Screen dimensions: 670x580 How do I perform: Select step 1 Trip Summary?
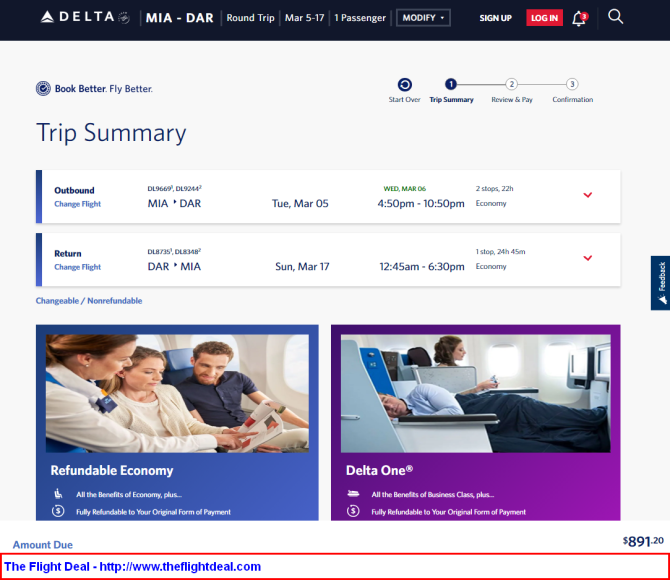point(451,90)
